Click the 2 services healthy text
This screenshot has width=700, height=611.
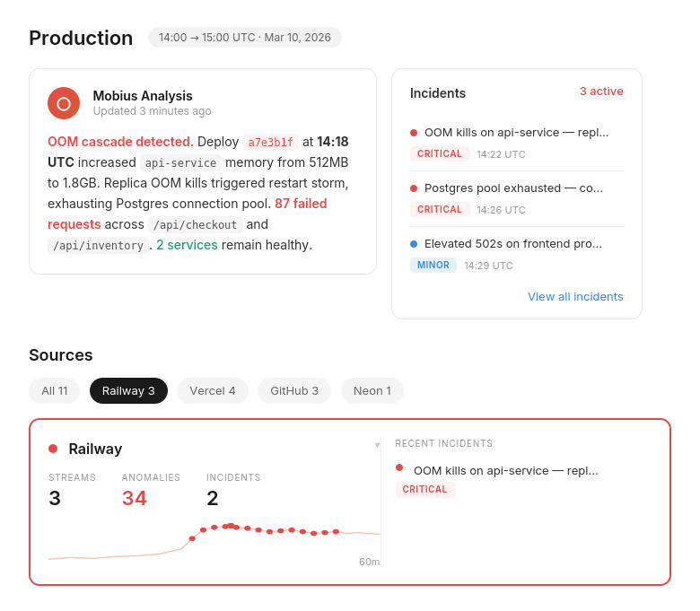point(187,245)
